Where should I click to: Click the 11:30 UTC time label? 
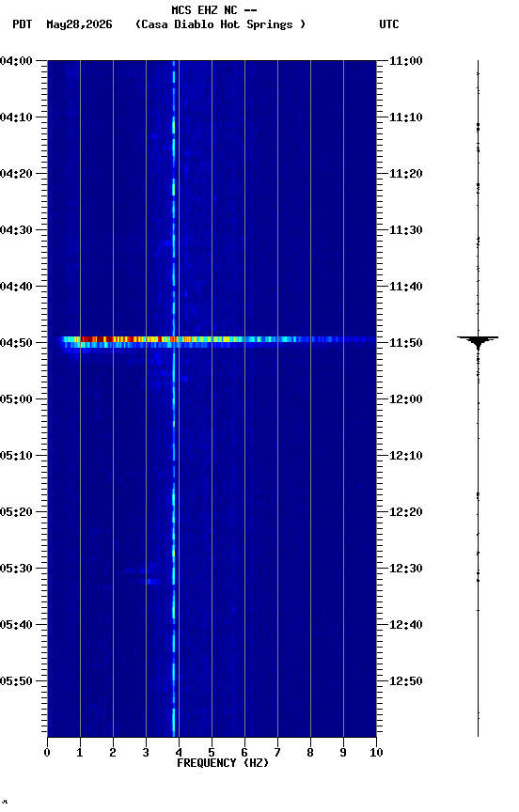pyautogui.click(x=406, y=230)
